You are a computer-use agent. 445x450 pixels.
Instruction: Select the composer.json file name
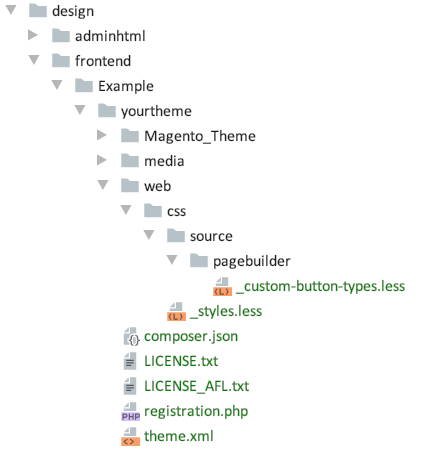191,337
